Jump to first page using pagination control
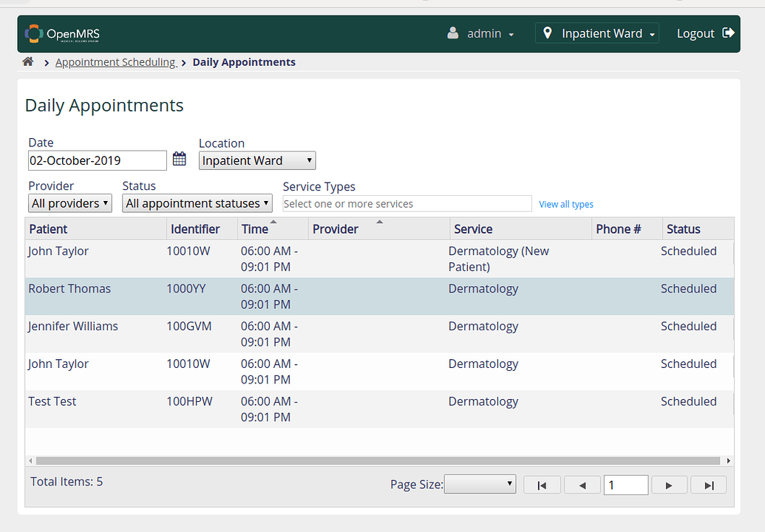765x532 pixels. pyautogui.click(x=542, y=484)
